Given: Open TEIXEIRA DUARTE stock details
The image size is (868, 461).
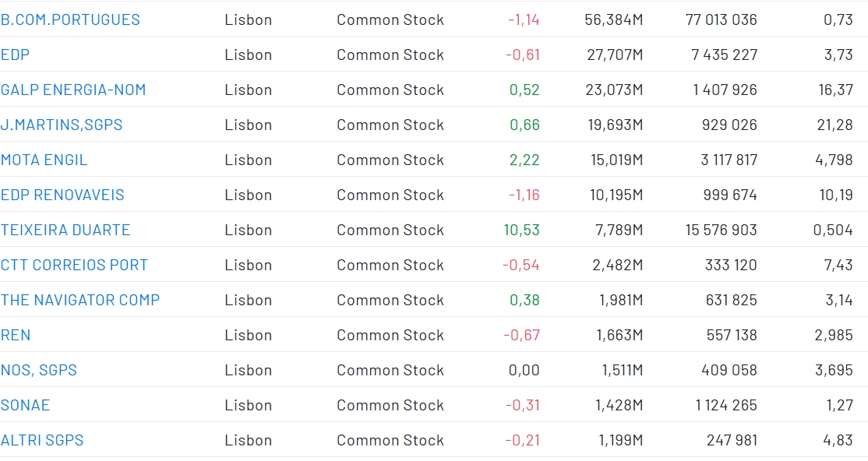Looking at the screenshot, I should click(x=65, y=230).
